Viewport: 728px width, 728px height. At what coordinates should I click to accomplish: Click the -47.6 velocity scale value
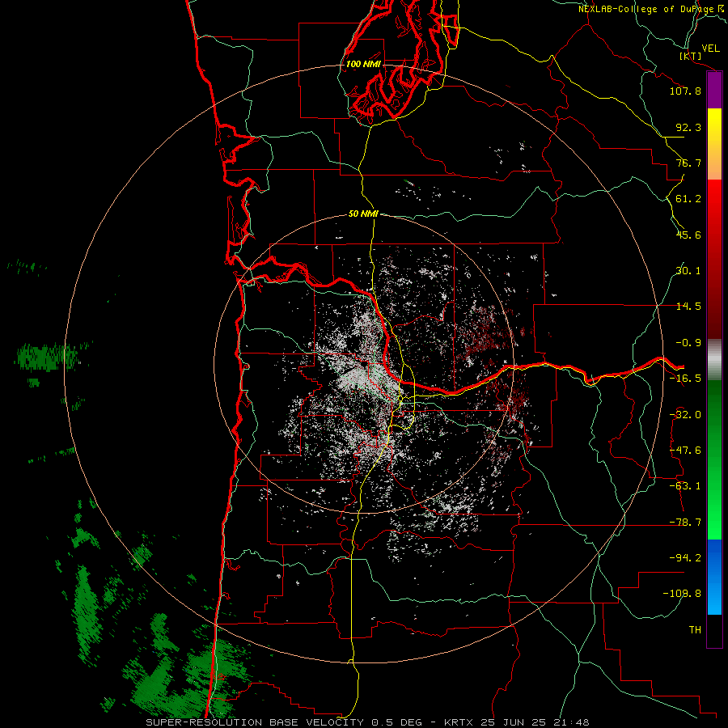pyautogui.click(x=685, y=451)
